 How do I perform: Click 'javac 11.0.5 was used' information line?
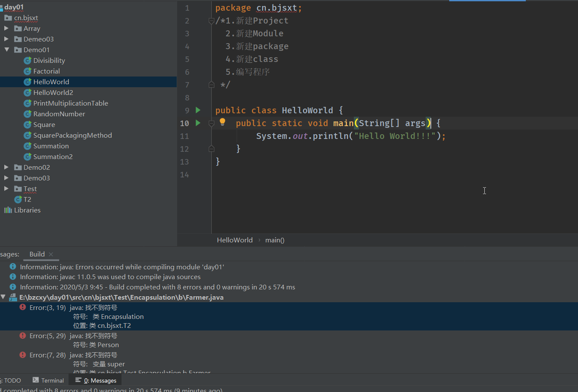(x=110, y=277)
